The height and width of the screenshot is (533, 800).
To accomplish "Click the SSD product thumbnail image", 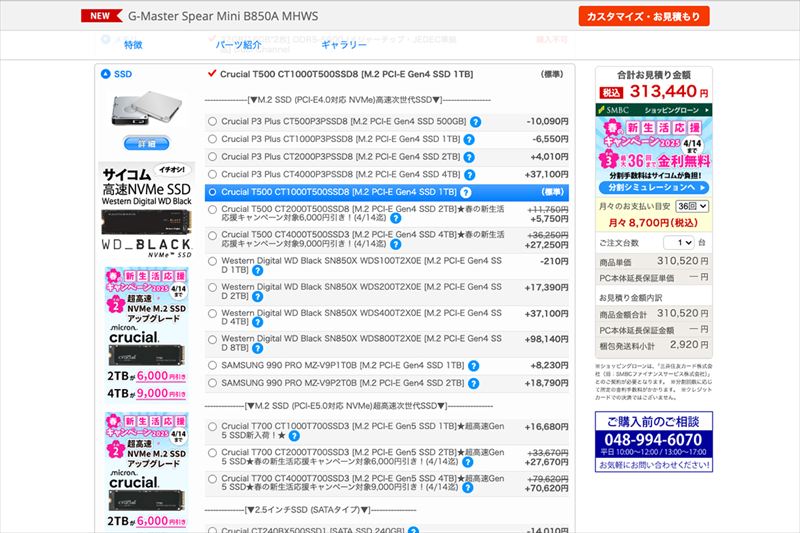I will coord(147,108).
